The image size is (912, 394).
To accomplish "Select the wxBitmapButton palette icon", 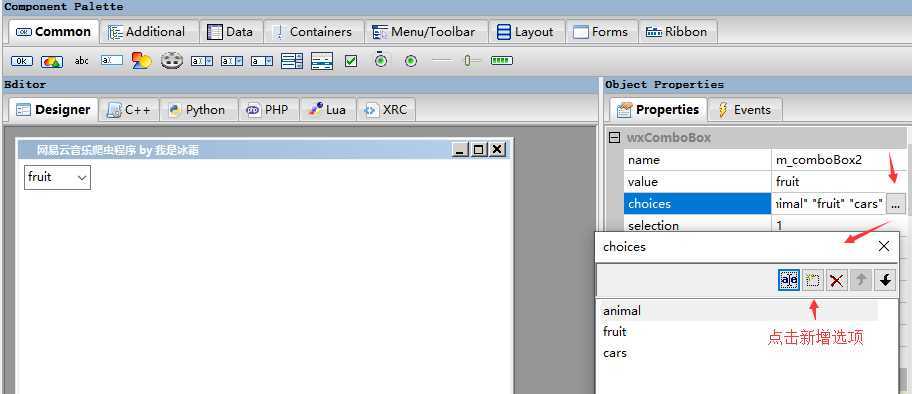I will tap(52, 61).
